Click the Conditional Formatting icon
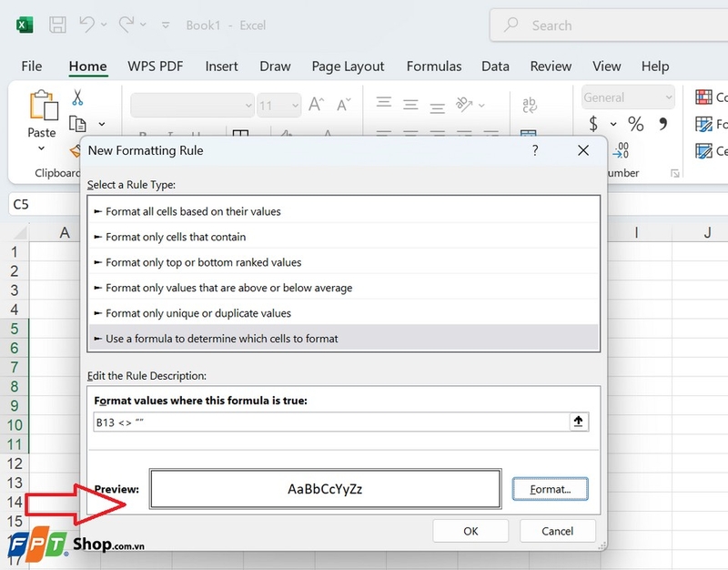The image size is (728, 570). point(703,97)
